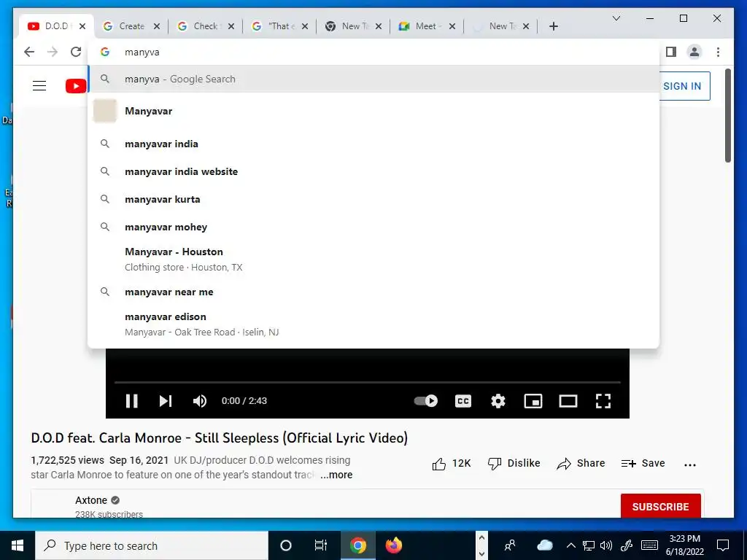Choose 'manyavar kurta' suggestion
This screenshot has height=560, width=747.
[x=373, y=199]
